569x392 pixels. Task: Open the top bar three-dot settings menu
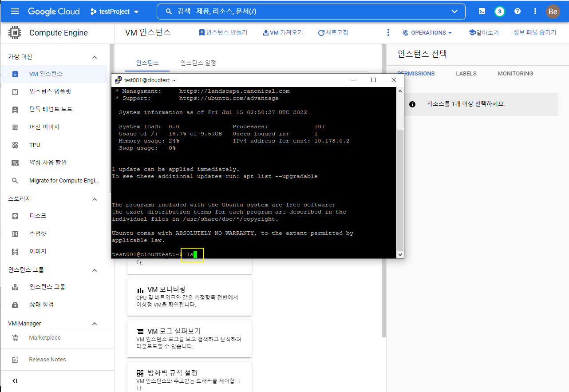tap(535, 12)
